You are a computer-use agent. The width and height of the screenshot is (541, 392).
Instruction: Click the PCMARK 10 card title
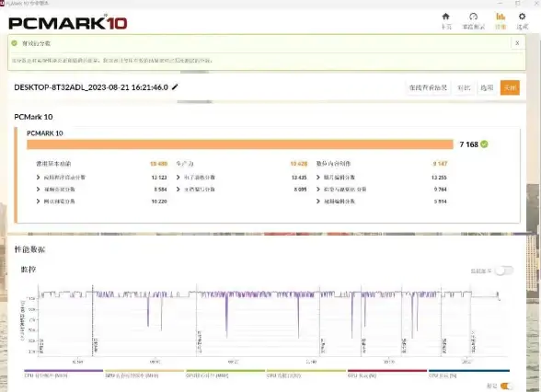[45, 133]
